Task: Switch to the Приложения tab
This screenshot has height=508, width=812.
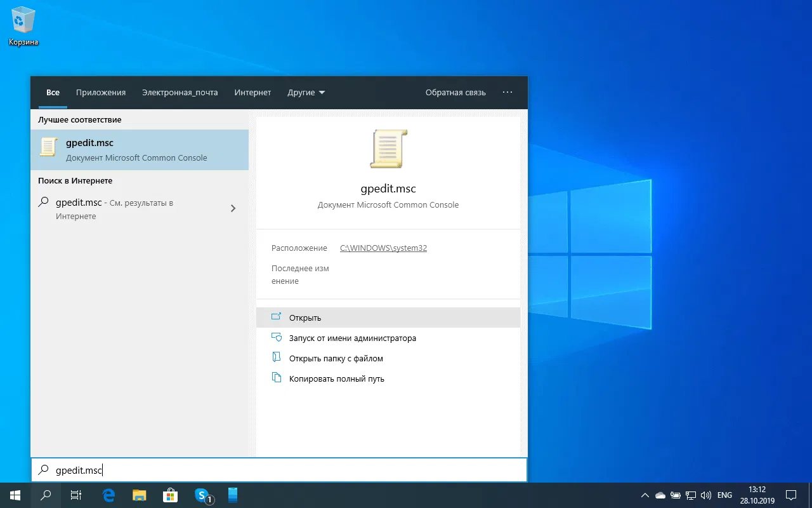Action: tap(101, 93)
